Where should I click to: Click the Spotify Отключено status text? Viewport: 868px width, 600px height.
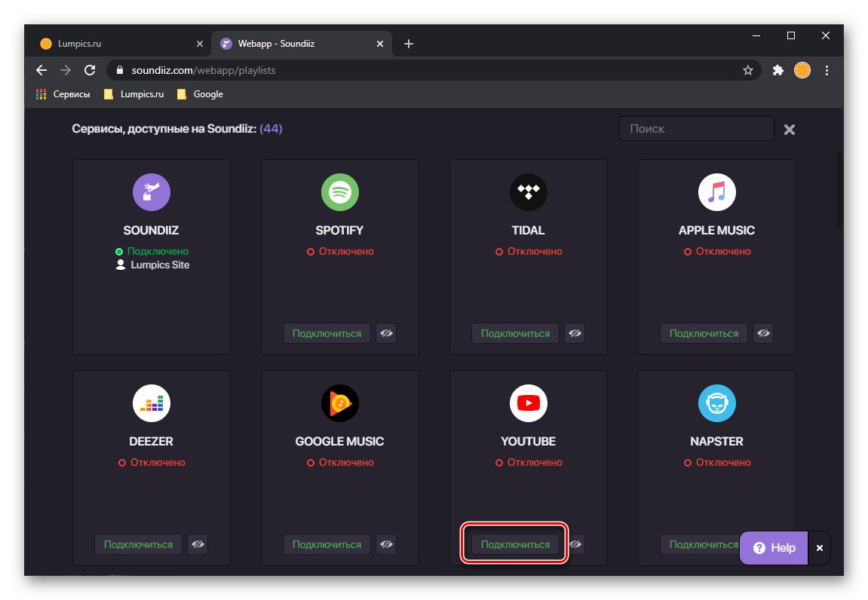pyautogui.click(x=346, y=251)
